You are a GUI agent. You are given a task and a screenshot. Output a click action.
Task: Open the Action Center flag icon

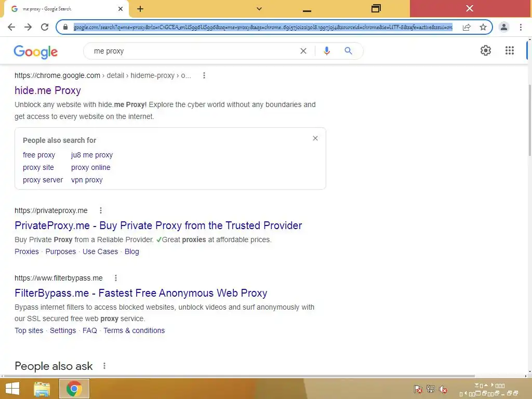point(418,389)
